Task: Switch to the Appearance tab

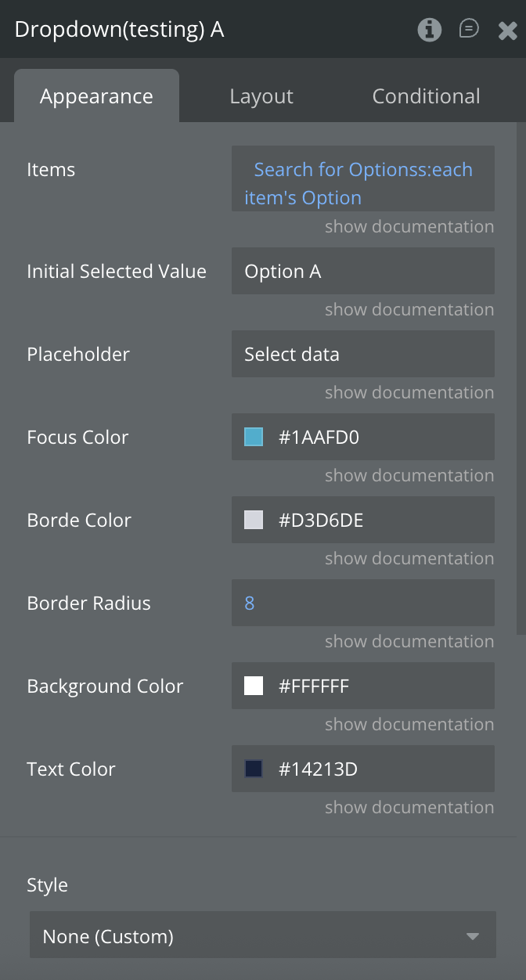Action: [96, 96]
